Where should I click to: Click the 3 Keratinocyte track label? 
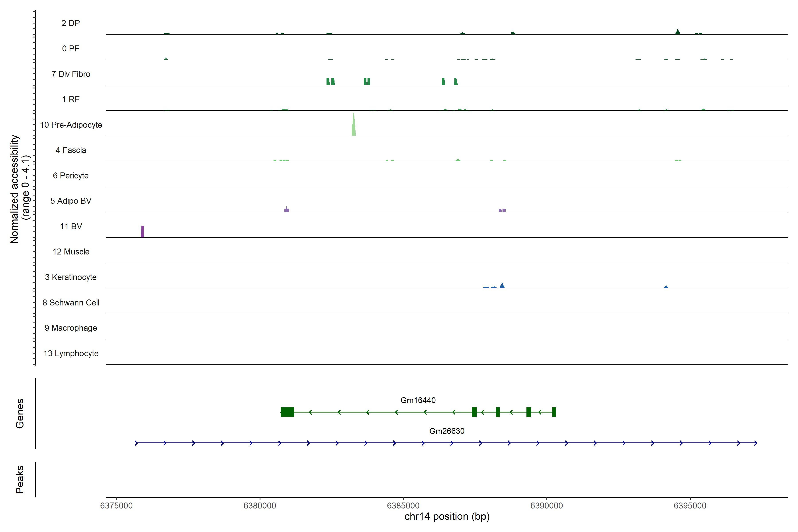[x=71, y=277]
